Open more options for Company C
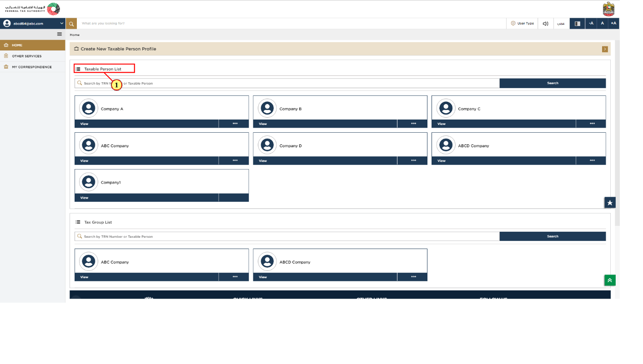 click(591, 124)
